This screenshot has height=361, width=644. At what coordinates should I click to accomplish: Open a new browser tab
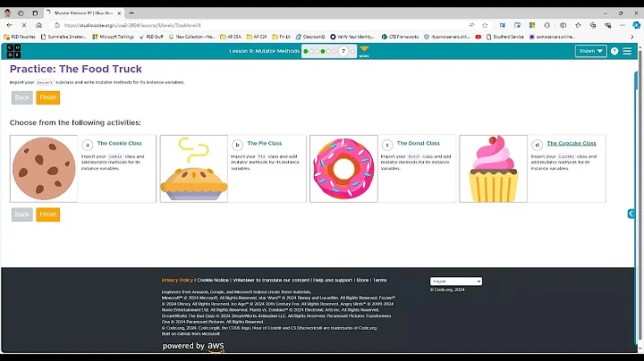pos(131,13)
